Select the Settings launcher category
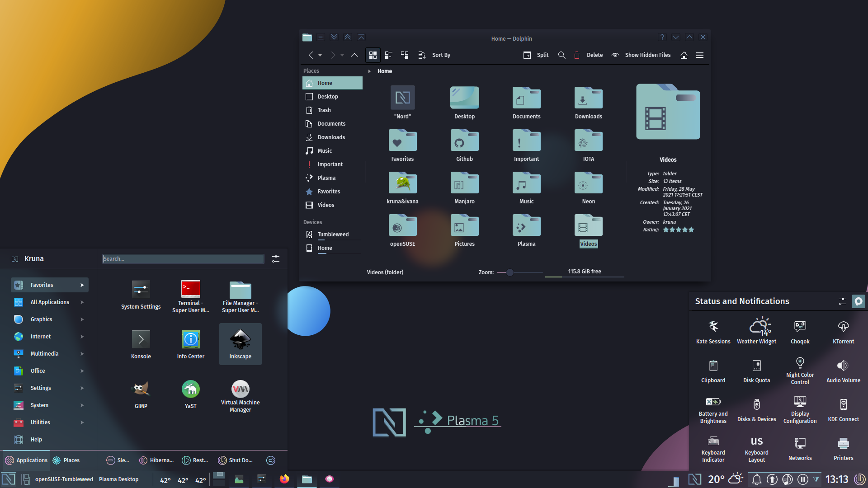This screenshot has height=488, width=868. (x=50, y=388)
